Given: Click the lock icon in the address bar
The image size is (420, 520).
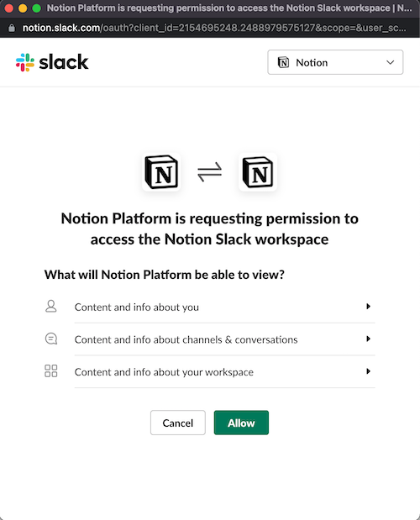Looking at the screenshot, I should 12,28.
